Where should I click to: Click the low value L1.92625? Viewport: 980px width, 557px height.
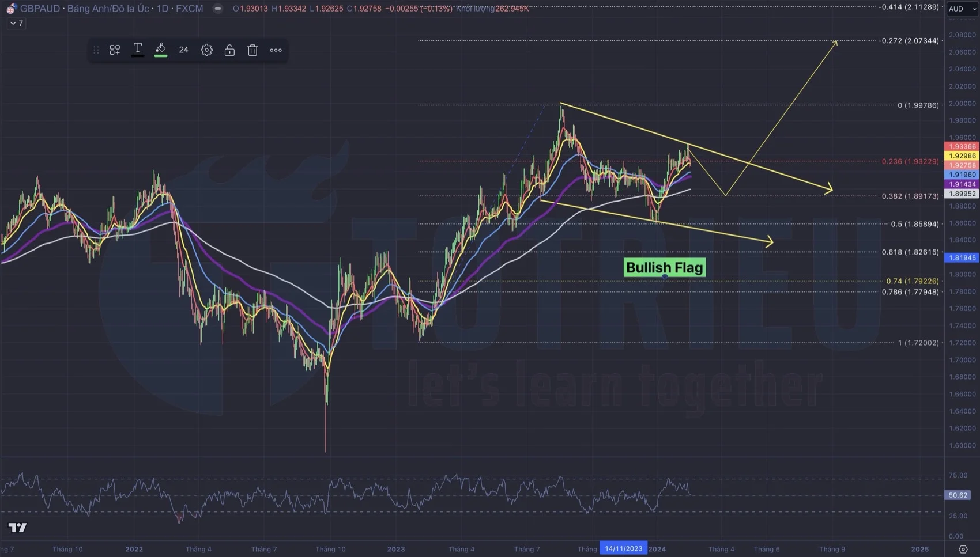326,9
